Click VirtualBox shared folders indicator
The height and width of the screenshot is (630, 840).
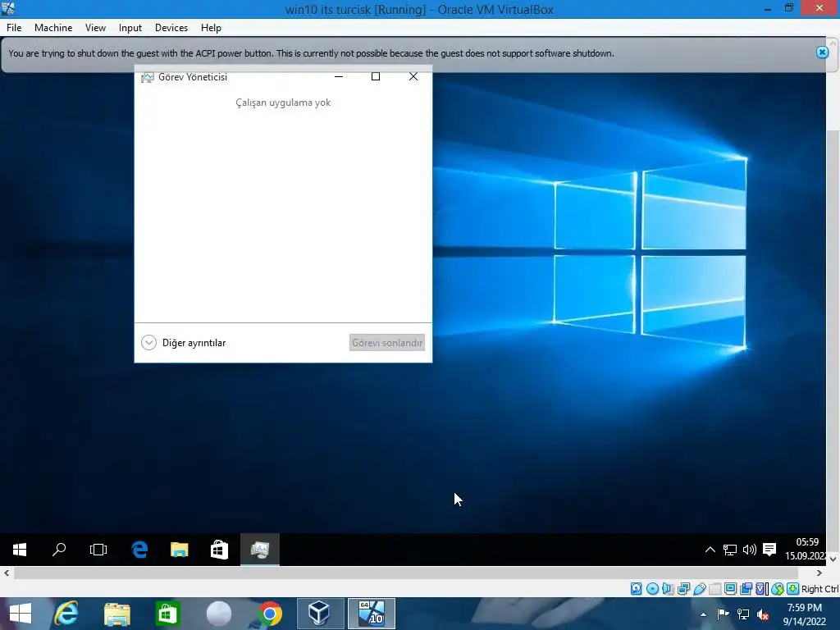point(714,589)
